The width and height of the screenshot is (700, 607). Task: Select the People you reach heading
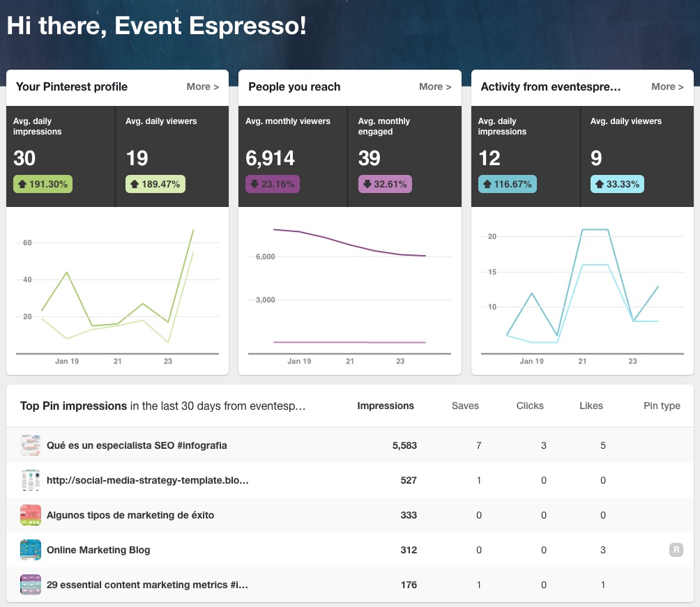click(x=294, y=86)
